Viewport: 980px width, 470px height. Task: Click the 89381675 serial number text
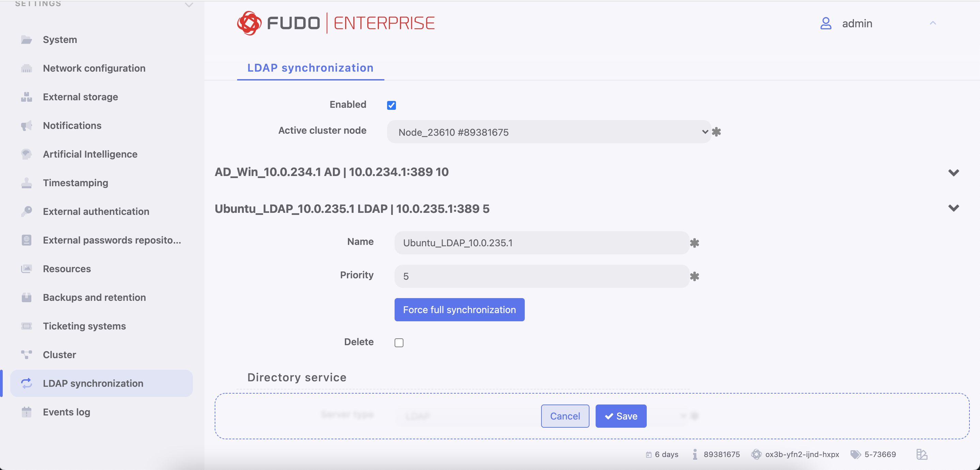tap(721, 454)
